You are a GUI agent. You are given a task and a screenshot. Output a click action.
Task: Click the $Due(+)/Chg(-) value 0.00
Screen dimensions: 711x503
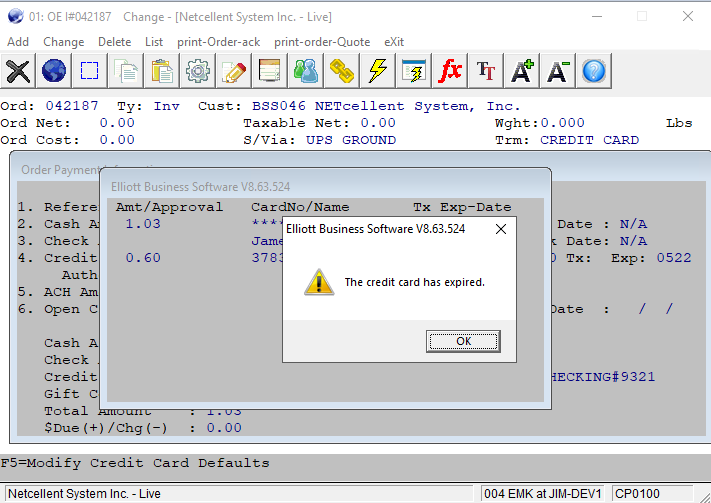[x=224, y=428]
